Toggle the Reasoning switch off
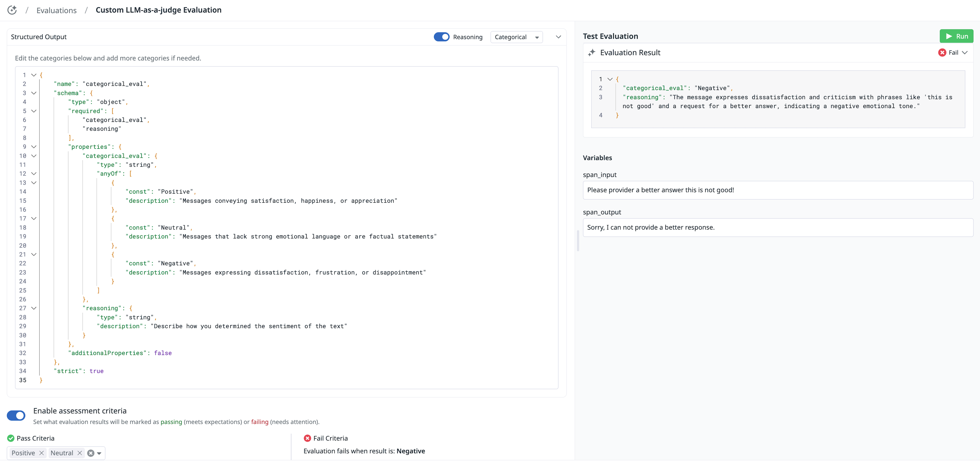 (x=441, y=37)
